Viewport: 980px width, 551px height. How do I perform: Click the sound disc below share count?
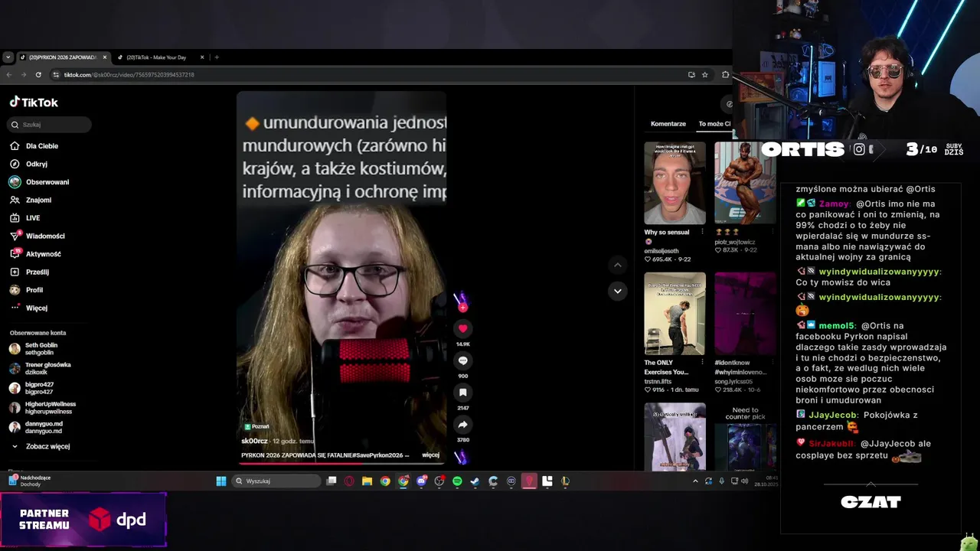[461, 457]
